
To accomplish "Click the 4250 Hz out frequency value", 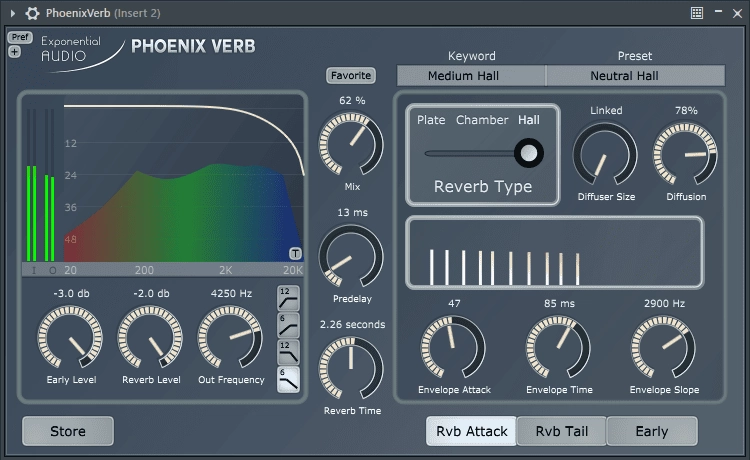I will [x=231, y=293].
